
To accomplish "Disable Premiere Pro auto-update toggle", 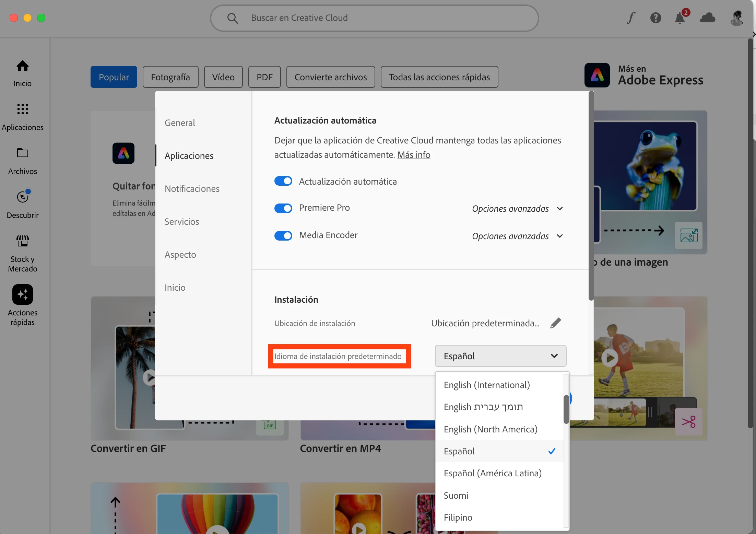I will (x=283, y=208).
